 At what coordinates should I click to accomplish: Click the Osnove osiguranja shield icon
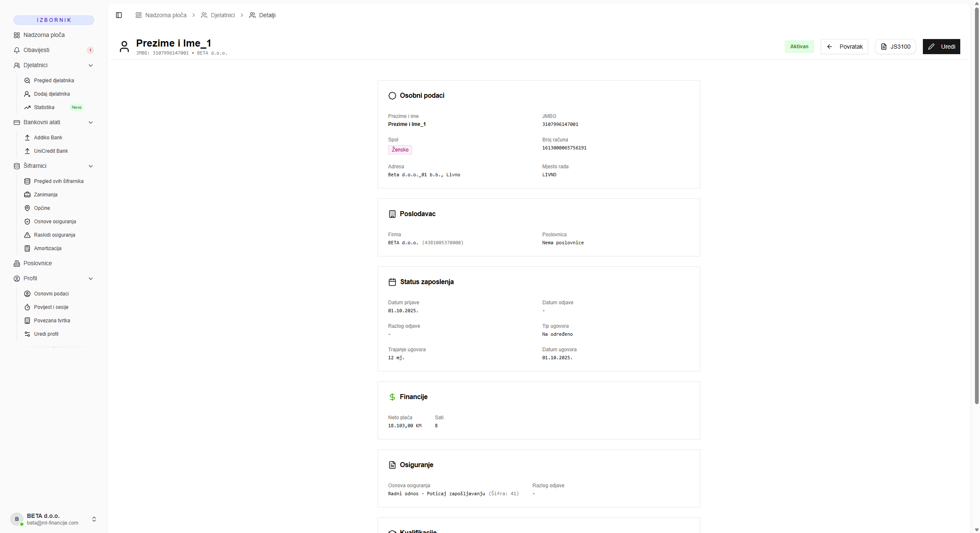click(x=27, y=222)
